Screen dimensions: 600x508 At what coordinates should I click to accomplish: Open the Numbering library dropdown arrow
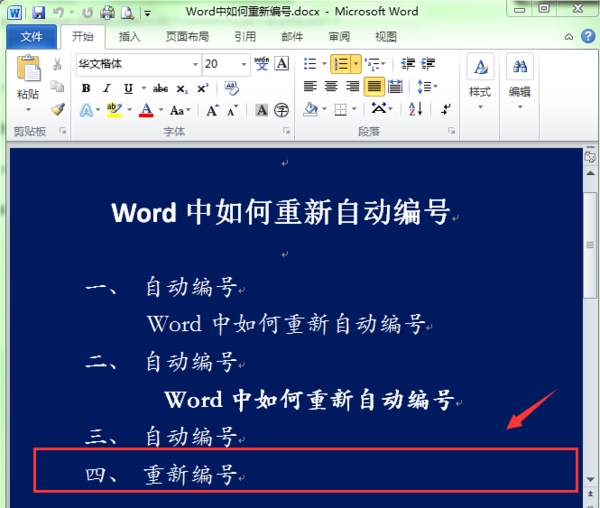356,64
